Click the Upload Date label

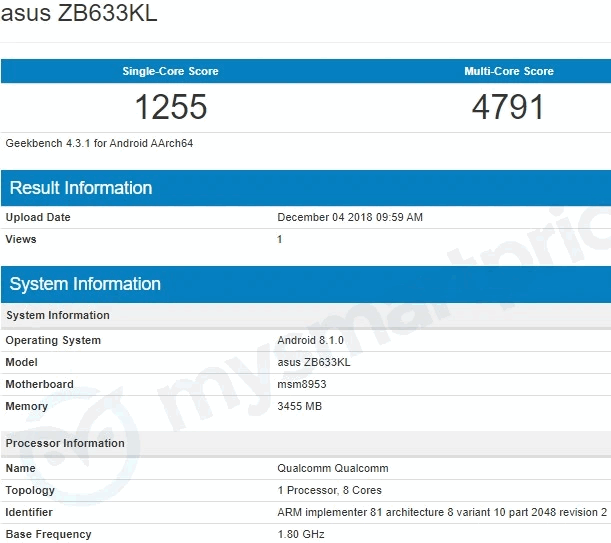pyautogui.click(x=38, y=217)
